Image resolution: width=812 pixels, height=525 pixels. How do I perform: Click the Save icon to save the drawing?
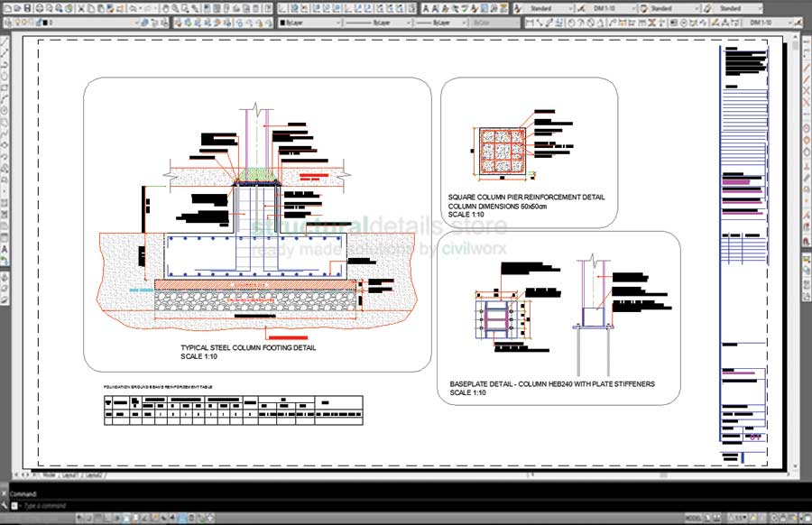(27, 6)
